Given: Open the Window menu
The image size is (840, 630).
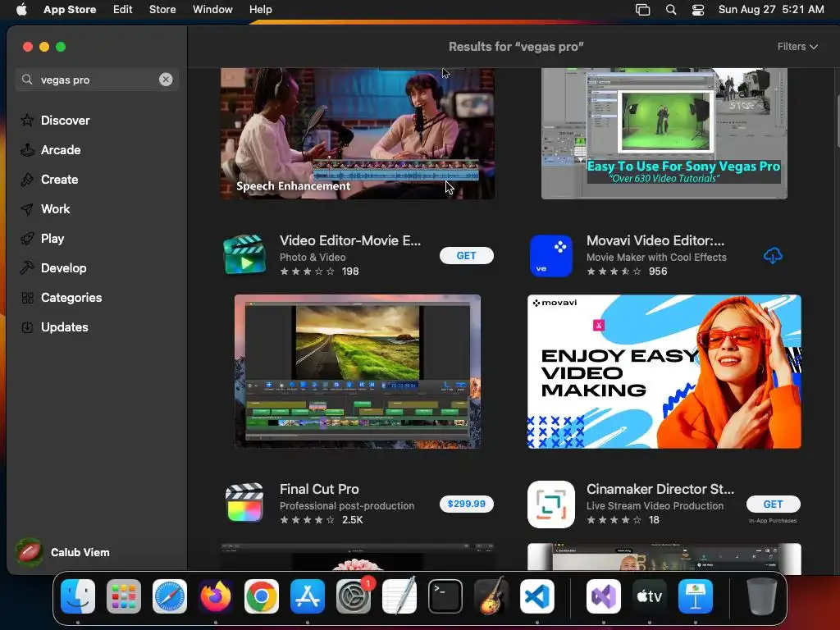Looking at the screenshot, I should (212, 9).
